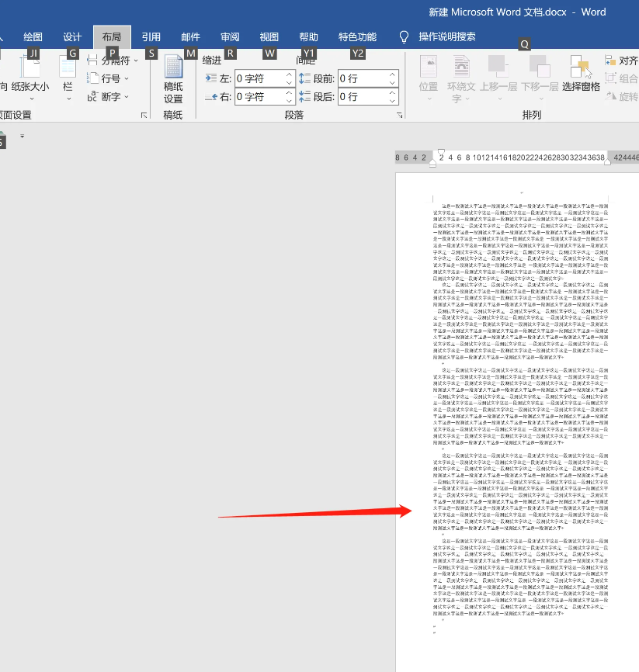This screenshot has height=672, width=639.
Task: Click the 行号 line numbers icon
Action: tap(92, 78)
